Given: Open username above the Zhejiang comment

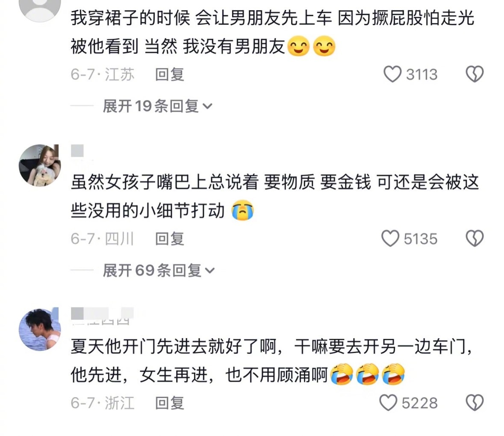Looking at the screenshot, I should pyautogui.click(x=102, y=316).
